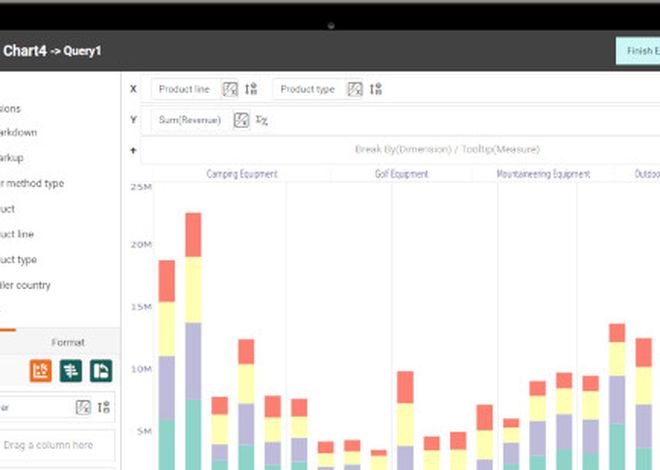
Task: Click the 10M y-axis label
Action: pyautogui.click(x=141, y=369)
